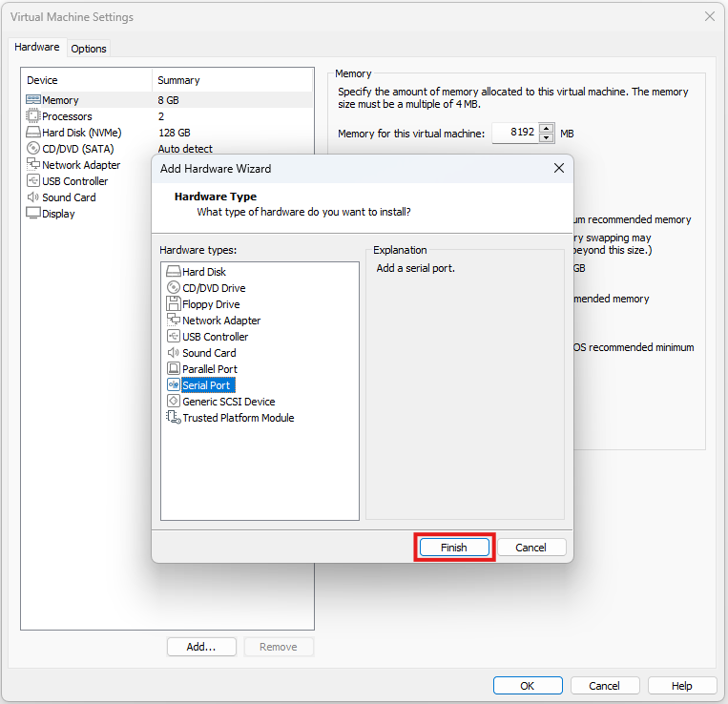Select the Serial Port list entry
This screenshot has width=728, height=704.
click(x=207, y=385)
